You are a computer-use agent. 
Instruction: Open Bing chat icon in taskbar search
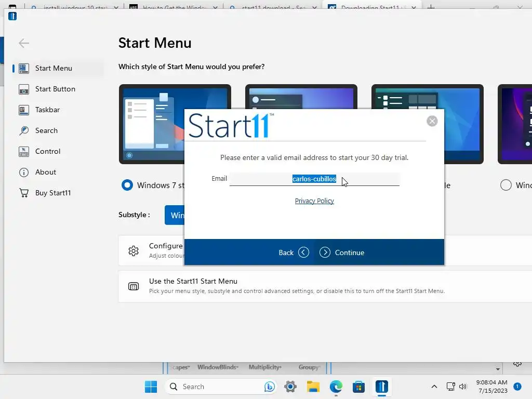coord(270,387)
